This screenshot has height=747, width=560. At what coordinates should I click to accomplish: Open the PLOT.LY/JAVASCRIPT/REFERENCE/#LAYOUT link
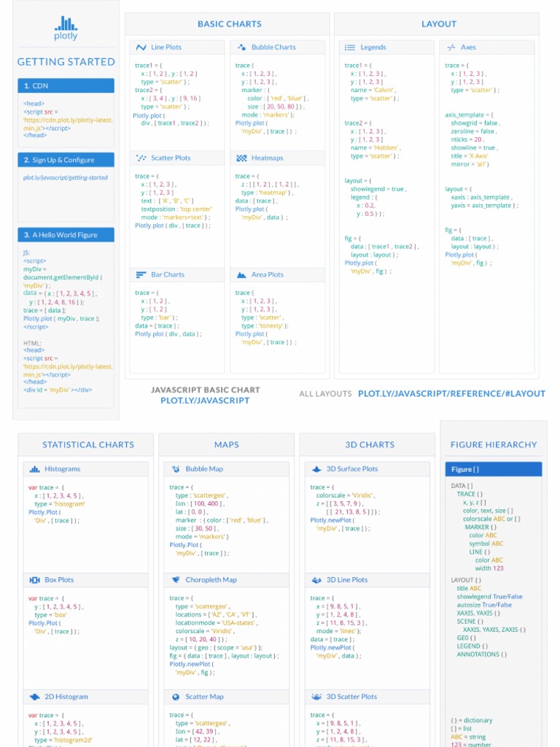pos(451,393)
